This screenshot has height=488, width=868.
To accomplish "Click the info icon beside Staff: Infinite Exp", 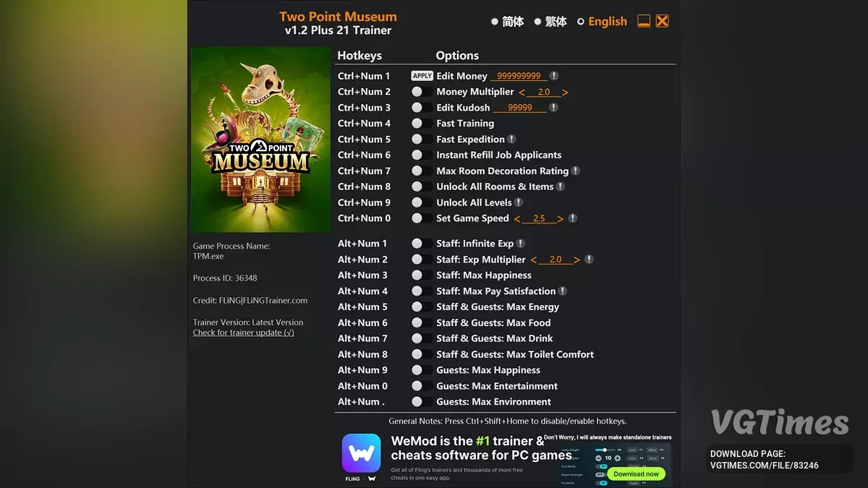I will click(x=521, y=244).
